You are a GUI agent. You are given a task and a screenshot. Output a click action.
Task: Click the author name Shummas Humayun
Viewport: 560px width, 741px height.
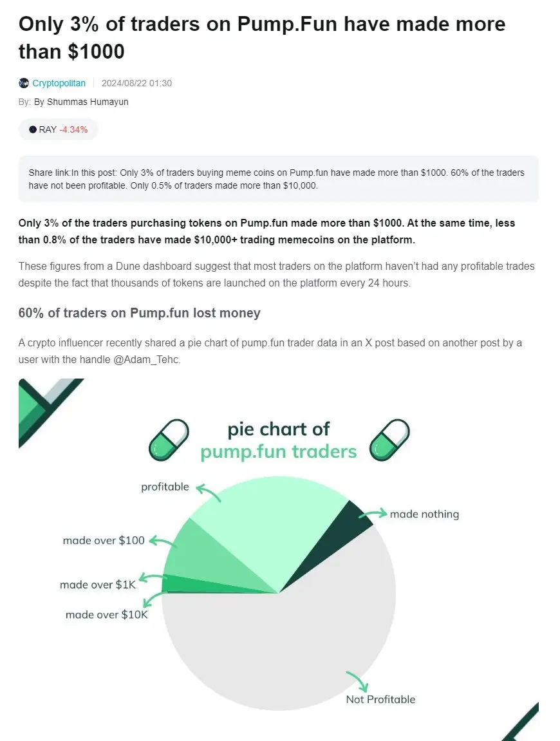[88, 102]
